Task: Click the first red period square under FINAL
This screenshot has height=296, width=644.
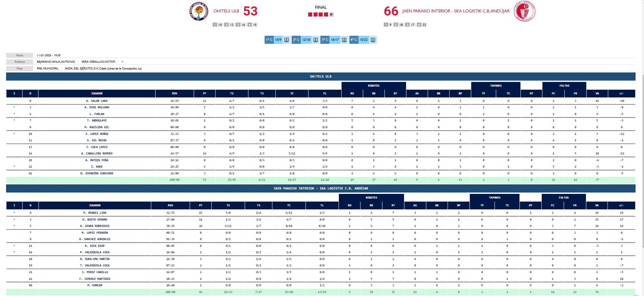Action: point(310,14)
